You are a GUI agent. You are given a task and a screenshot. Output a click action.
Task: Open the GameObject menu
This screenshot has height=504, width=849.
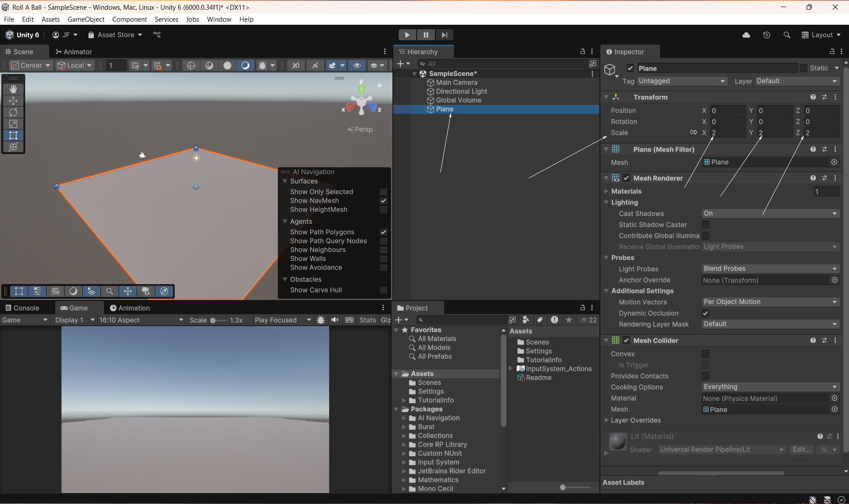point(86,19)
